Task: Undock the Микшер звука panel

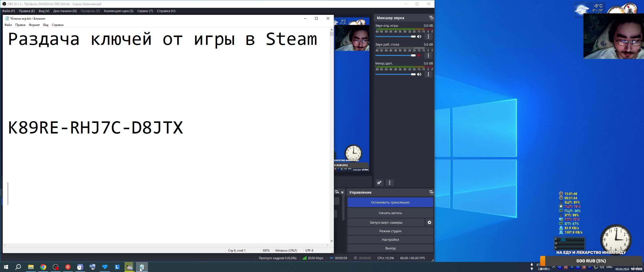Action: pos(431,18)
